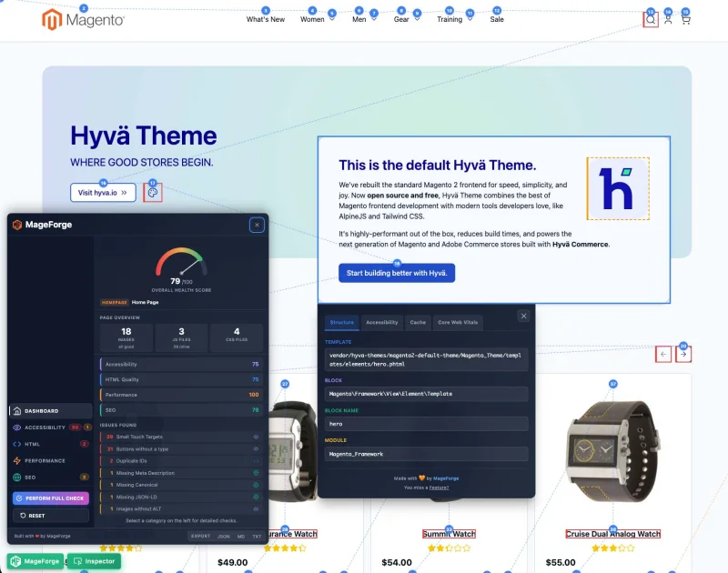The height and width of the screenshot is (573, 728).
Task: Export report as MD
Action: (241, 536)
